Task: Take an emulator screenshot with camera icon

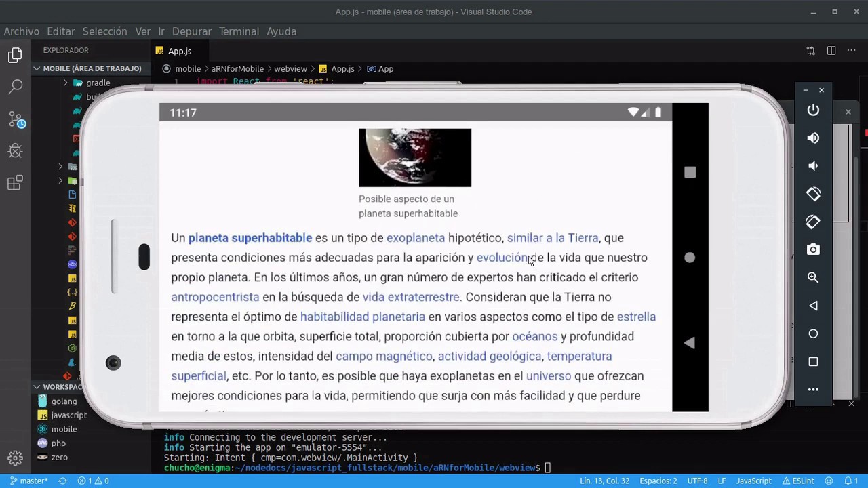Action: click(813, 249)
